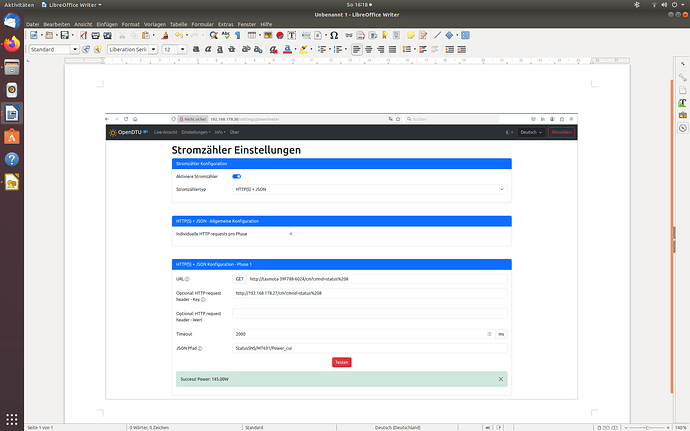Expand the Insert Table dropdown arrow
The width and height of the screenshot is (690, 431).
pos(259,35)
